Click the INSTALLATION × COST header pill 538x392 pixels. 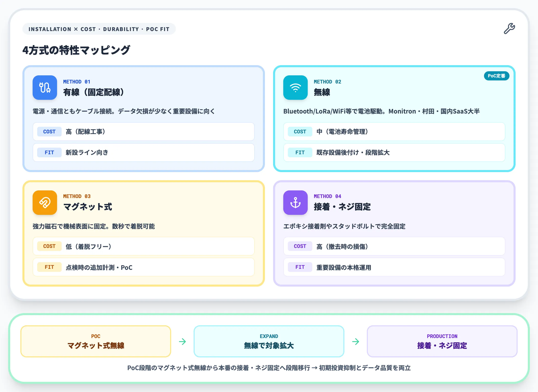(99, 29)
